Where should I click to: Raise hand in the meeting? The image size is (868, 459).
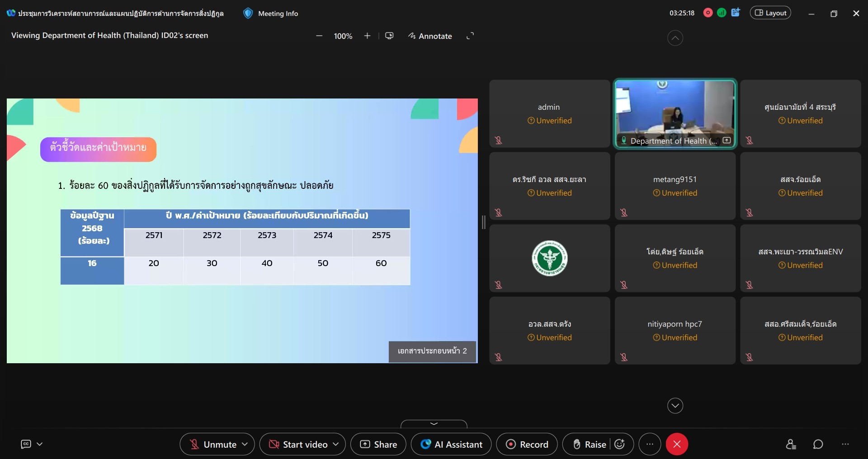tap(589, 445)
